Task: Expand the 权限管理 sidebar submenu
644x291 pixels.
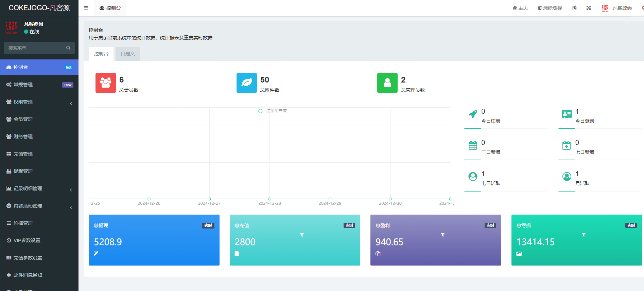Action: pyautogui.click(x=39, y=102)
